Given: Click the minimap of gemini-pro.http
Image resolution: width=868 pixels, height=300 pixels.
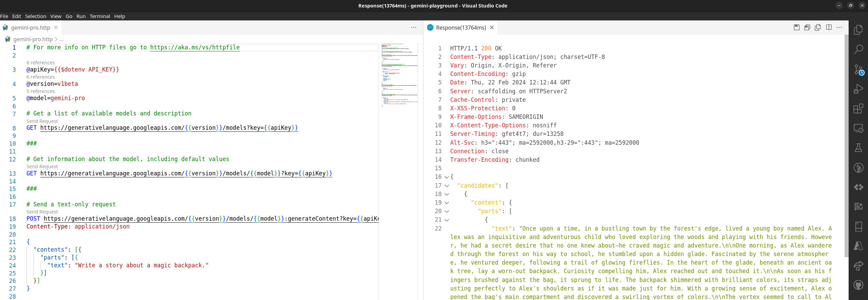Looking at the screenshot, I should tap(399, 75).
